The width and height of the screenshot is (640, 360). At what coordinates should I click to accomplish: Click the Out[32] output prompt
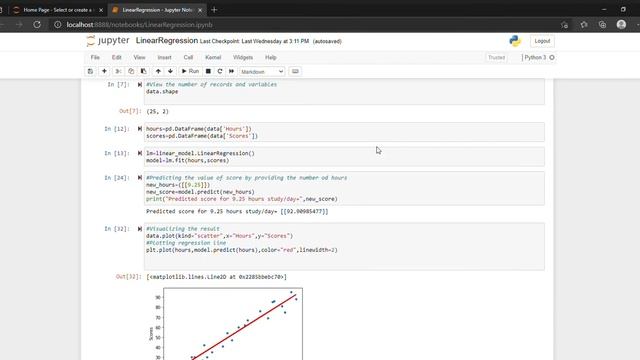coord(128,277)
